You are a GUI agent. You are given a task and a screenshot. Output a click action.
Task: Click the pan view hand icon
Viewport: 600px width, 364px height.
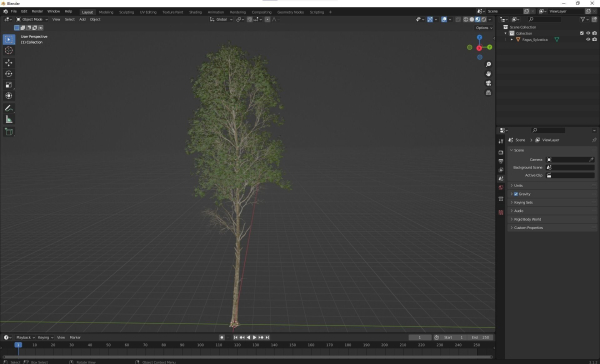(x=488, y=73)
